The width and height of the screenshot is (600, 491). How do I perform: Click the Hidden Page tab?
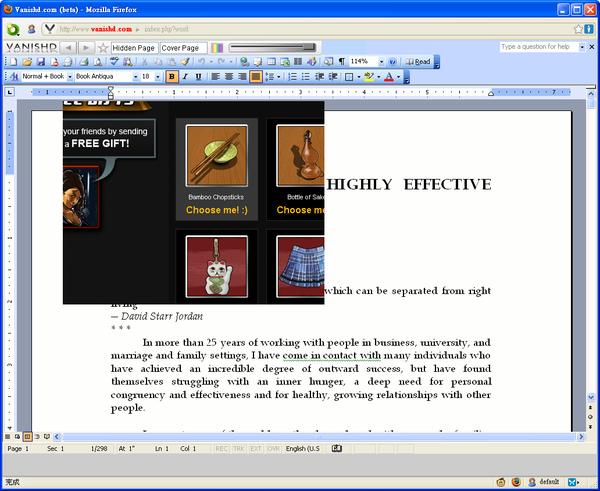click(x=134, y=48)
